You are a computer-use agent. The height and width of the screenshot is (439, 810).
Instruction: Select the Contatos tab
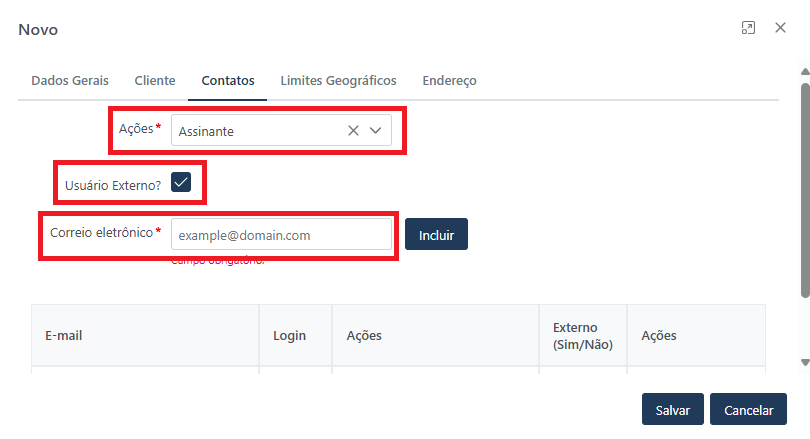[227, 80]
